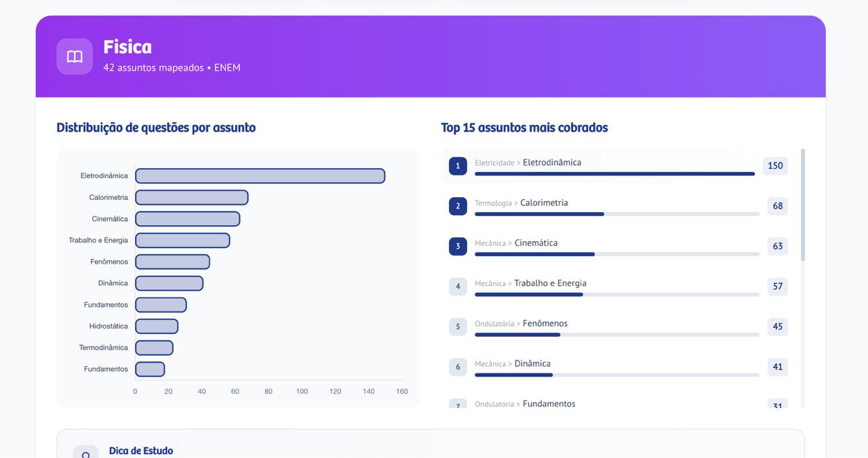Click the rank 4 badge for Trabalho e Energia

[x=457, y=286]
